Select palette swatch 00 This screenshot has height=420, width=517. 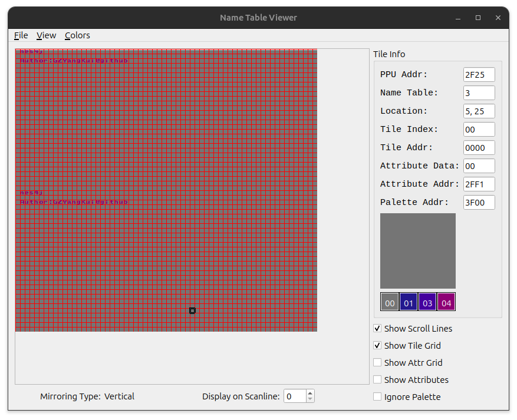390,302
